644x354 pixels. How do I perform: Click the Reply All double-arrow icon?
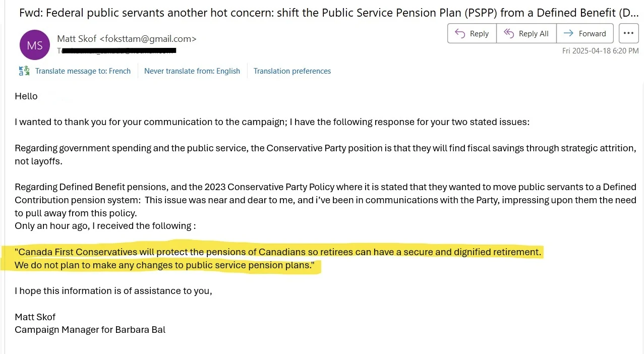pyautogui.click(x=508, y=33)
